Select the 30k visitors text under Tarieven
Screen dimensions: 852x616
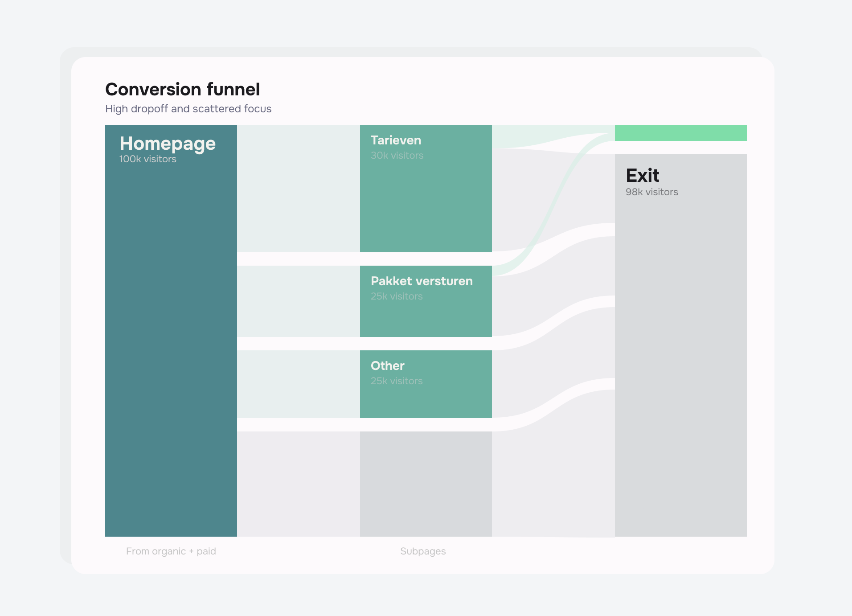[x=397, y=156]
